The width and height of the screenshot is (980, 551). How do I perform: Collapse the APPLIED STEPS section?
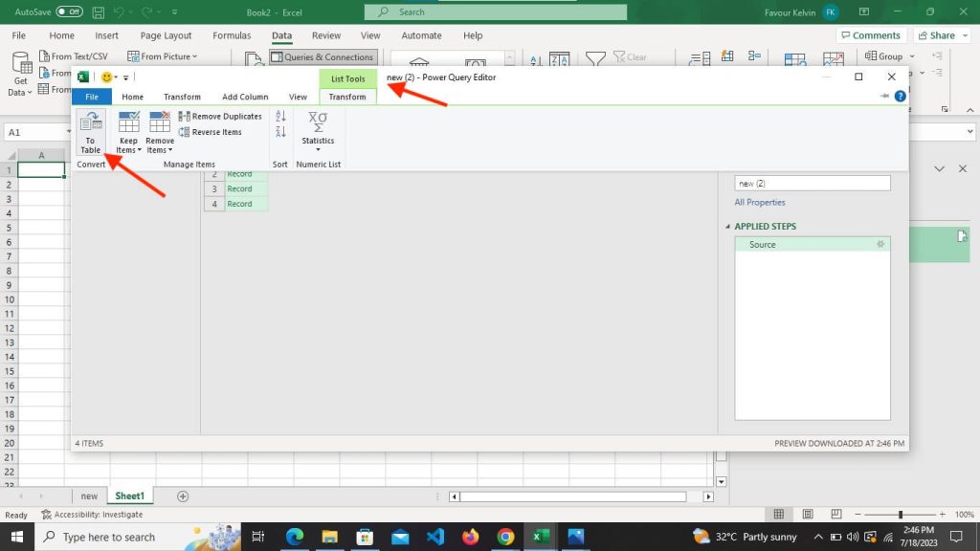click(727, 226)
